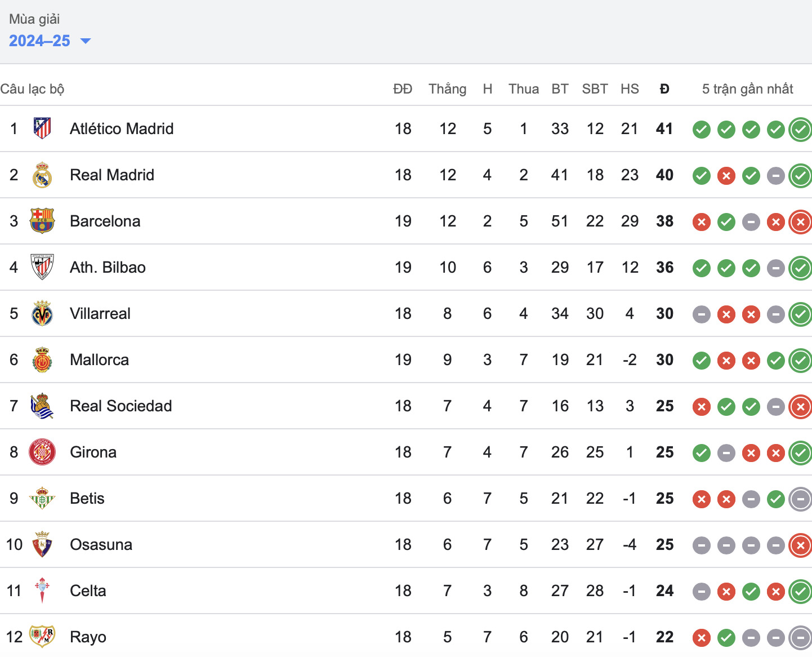Open the Betis team link
This screenshot has width=812, height=657.
tap(87, 498)
